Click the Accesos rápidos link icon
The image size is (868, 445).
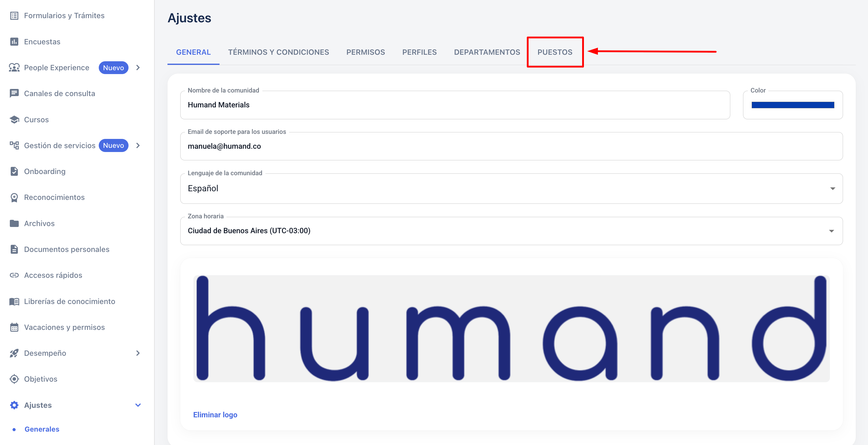[14, 275]
